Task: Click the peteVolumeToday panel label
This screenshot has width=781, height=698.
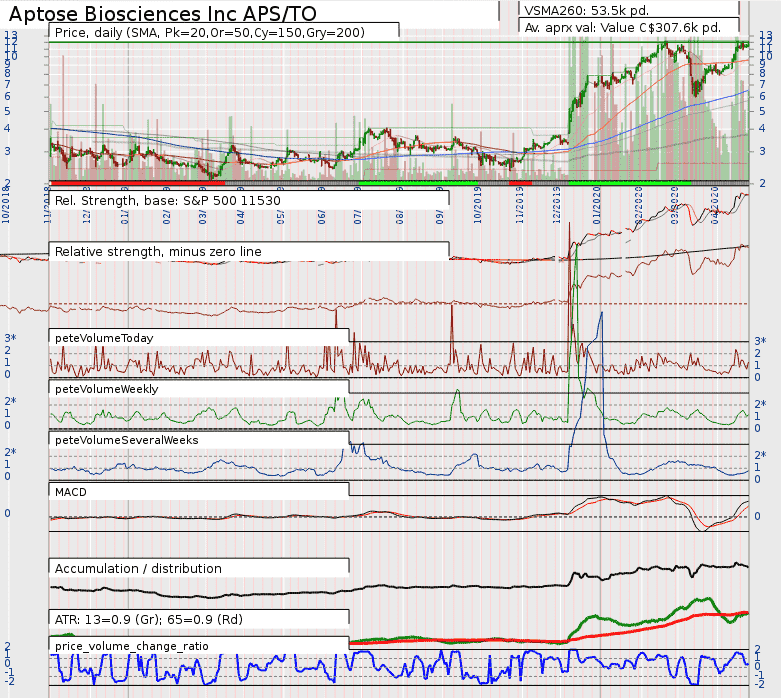Action: coord(104,338)
